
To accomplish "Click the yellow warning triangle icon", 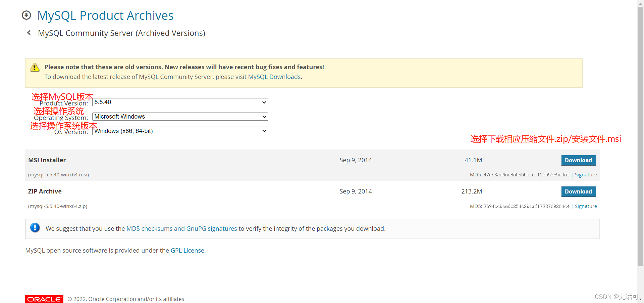I will click(x=35, y=68).
